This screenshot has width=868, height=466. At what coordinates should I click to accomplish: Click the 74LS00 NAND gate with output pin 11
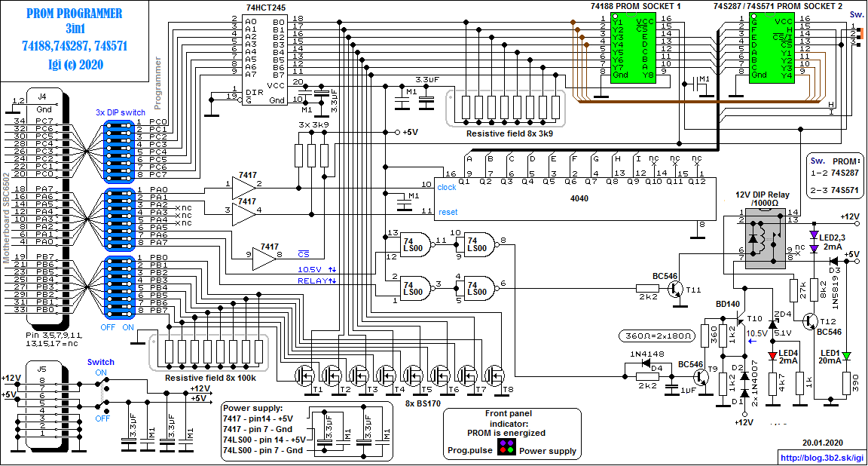tap(417, 244)
